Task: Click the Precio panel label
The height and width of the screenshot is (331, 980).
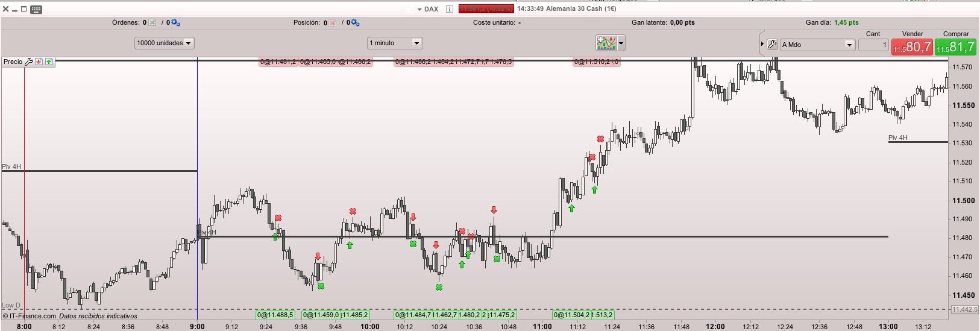Action: [x=13, y=61]
